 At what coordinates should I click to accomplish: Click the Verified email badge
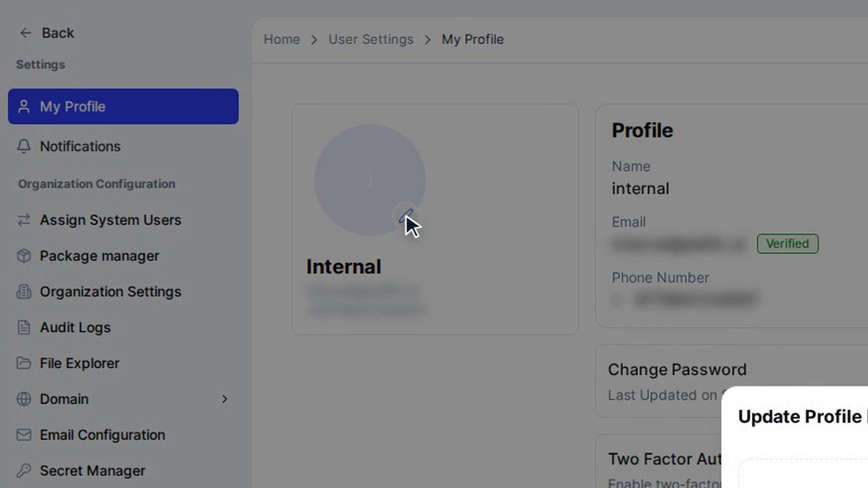pyautogui.click(x=788, y=244)
